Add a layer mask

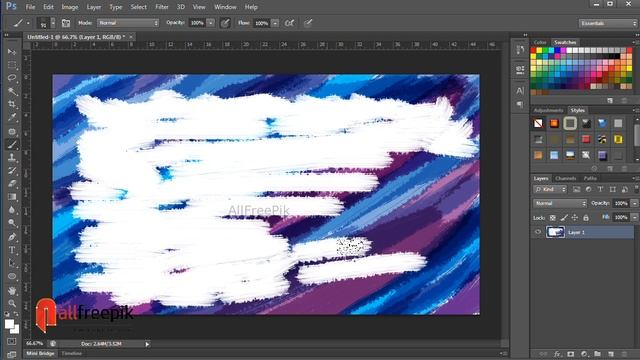(x=571, y=354)
